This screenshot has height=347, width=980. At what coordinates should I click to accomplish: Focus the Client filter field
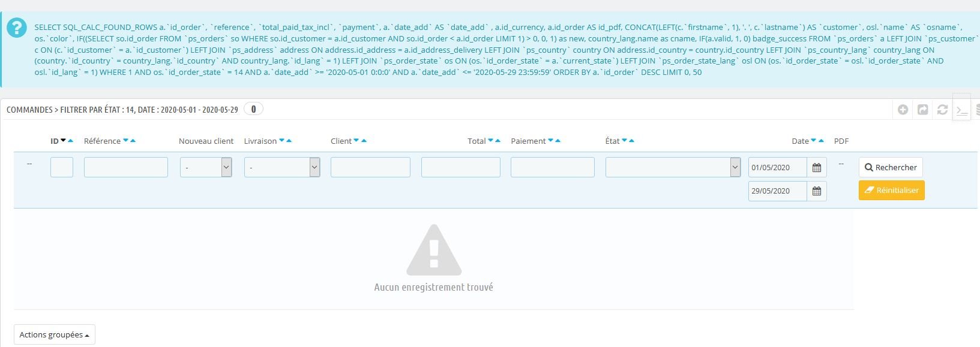[370, 167]
